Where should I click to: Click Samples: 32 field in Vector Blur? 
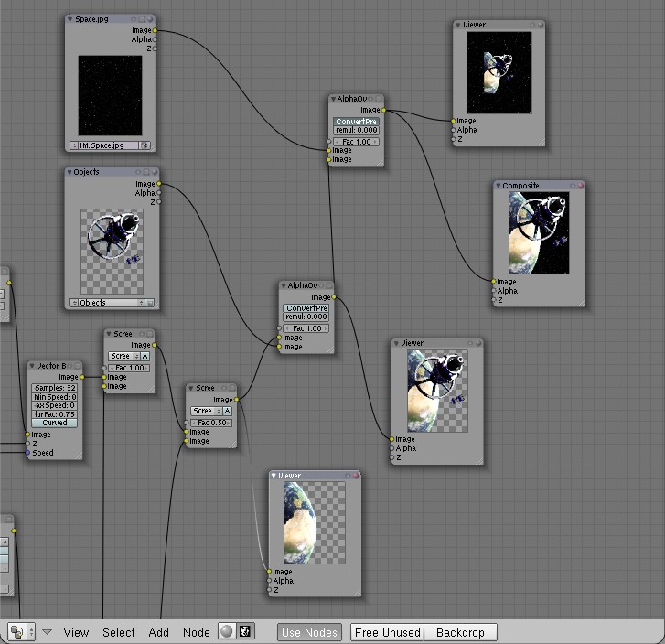click(x=54, y=388)
